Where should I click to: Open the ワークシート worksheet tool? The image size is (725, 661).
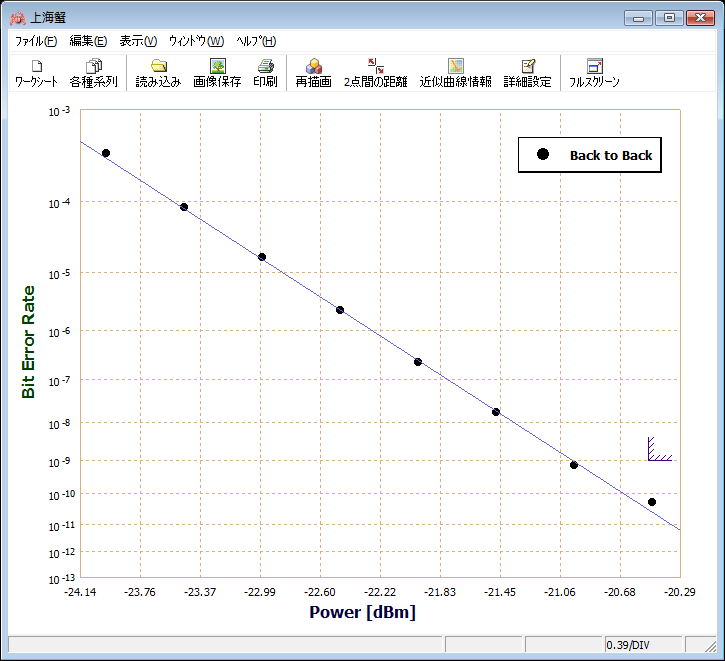tap(36, 73)
